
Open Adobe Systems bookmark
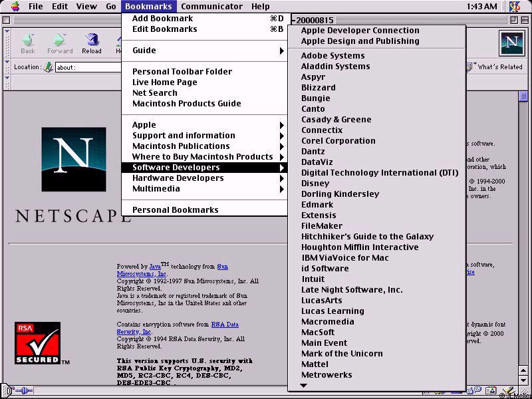pyautogui.click(x=376, y=56)
